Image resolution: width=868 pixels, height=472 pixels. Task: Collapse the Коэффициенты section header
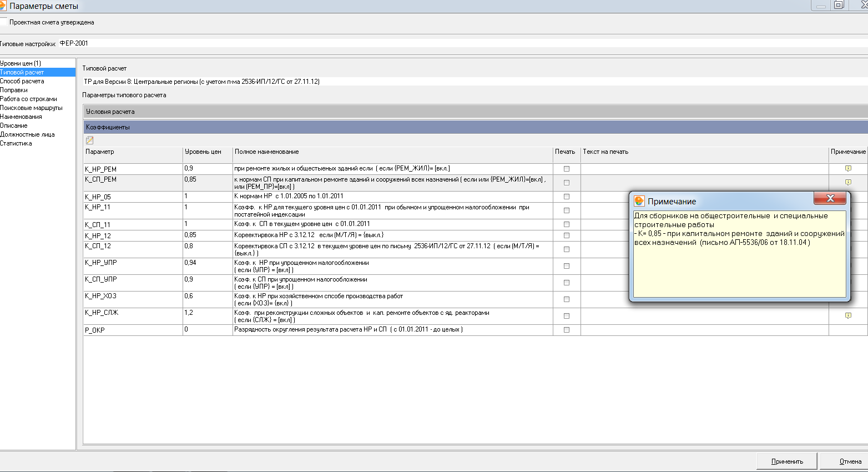click(x=475, y=127)
